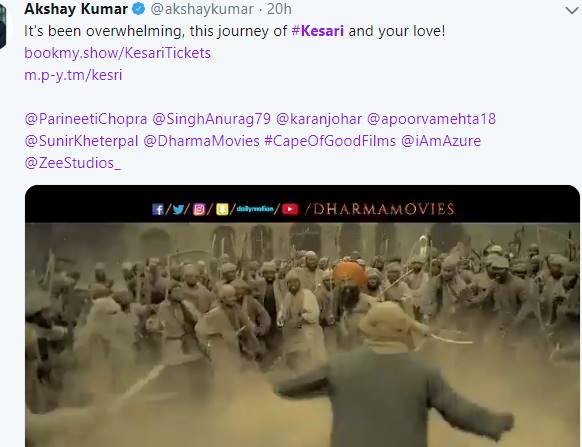
Task: Click the blue verified badge
Action: (139, 9)
